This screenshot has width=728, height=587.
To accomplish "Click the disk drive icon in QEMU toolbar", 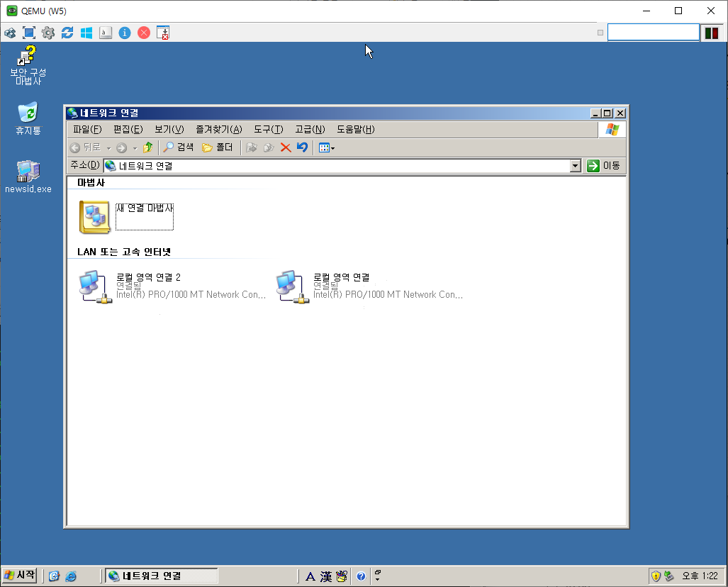I will (106, 33).
